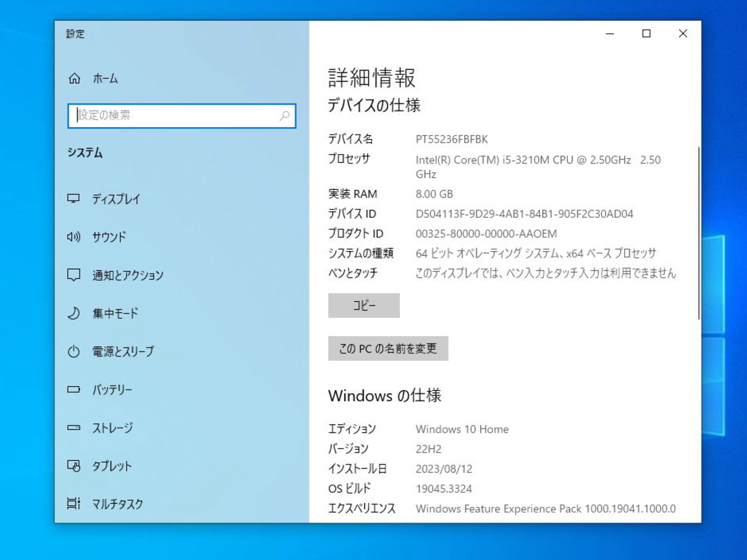
Task: Click edition value Windows 10 Home
Action: click(462, 430)
